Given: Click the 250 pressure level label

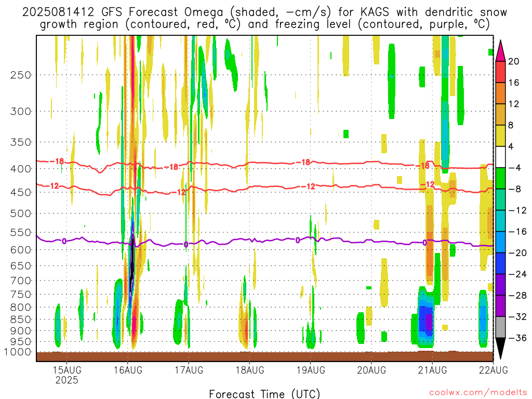Looking at the screenshot, I should click(x=20, y=75).
